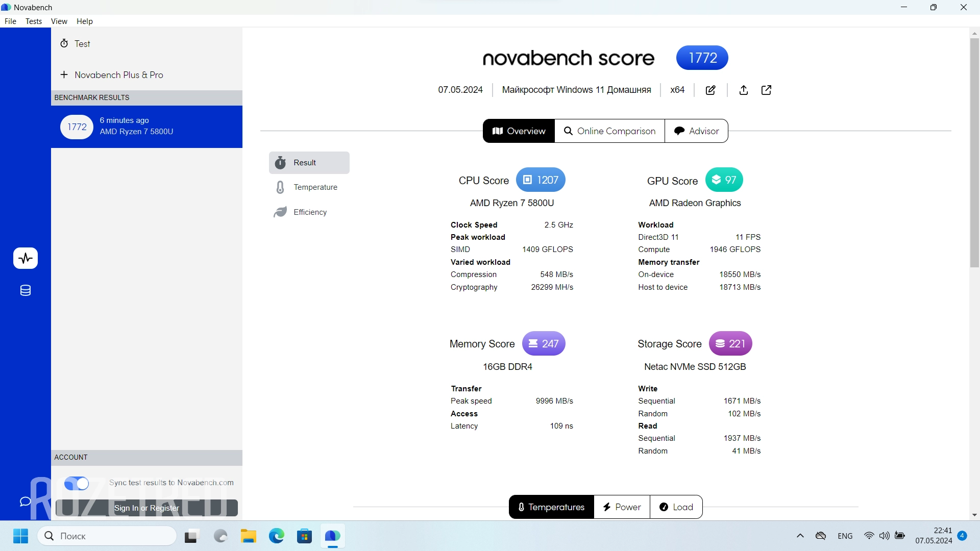
Task: Click the 26299 MH/s Cryptography value
Action: tap(552, 287)
